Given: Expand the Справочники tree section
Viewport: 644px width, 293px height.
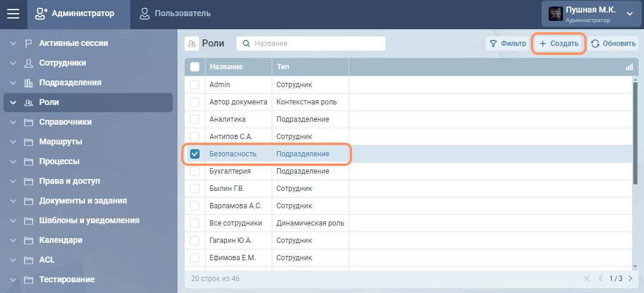Looking at the screenshot, I should [13, 122].
